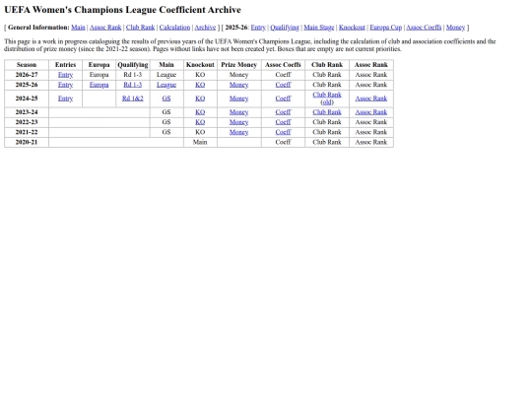Viewport: 532px width, 399px height.
Task: Open the KO link for season 2022-23
Action: tap(200, 122)
